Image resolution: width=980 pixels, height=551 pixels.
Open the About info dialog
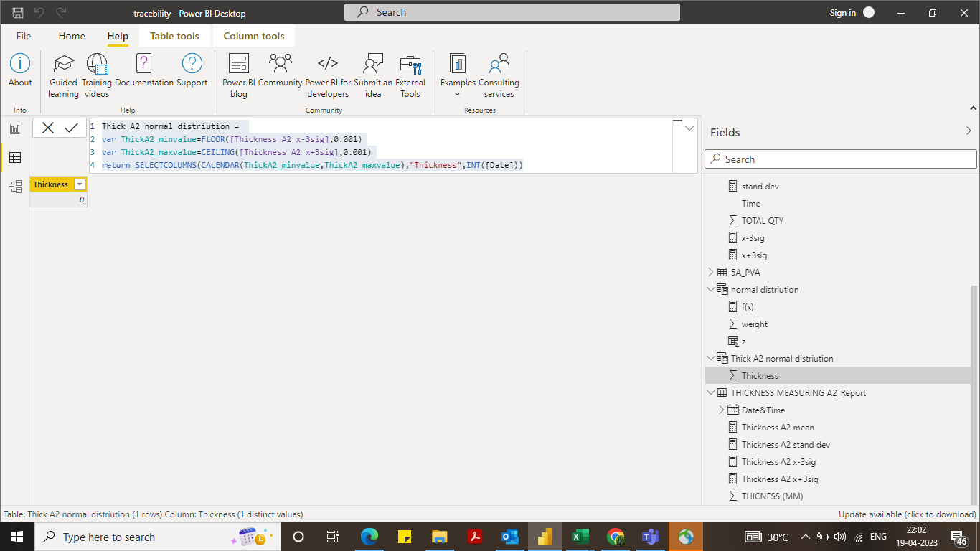click(20, 70)
